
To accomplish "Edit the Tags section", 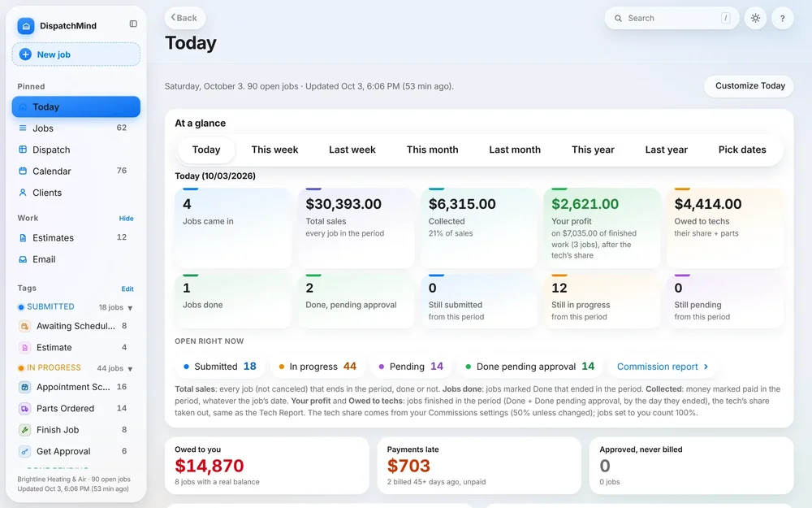I will click(x=127, y=289).
